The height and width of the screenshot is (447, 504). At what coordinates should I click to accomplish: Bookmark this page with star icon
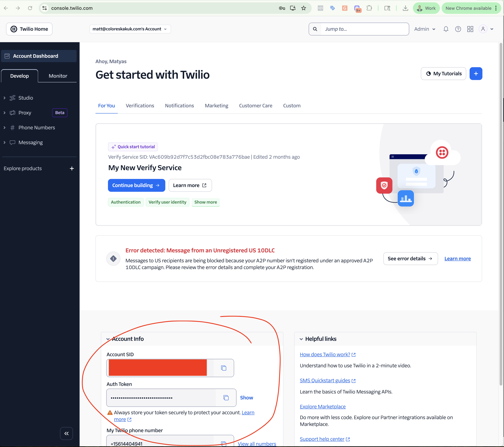(304, 8)
